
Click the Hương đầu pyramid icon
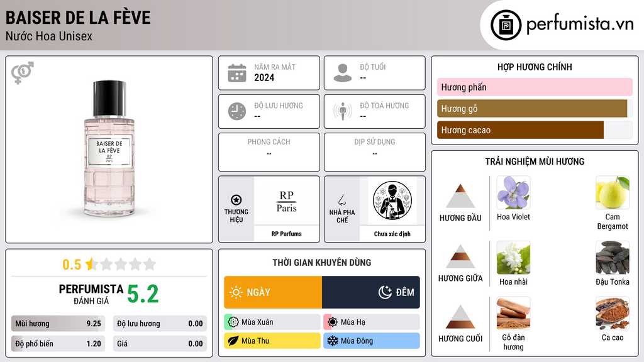460,196
